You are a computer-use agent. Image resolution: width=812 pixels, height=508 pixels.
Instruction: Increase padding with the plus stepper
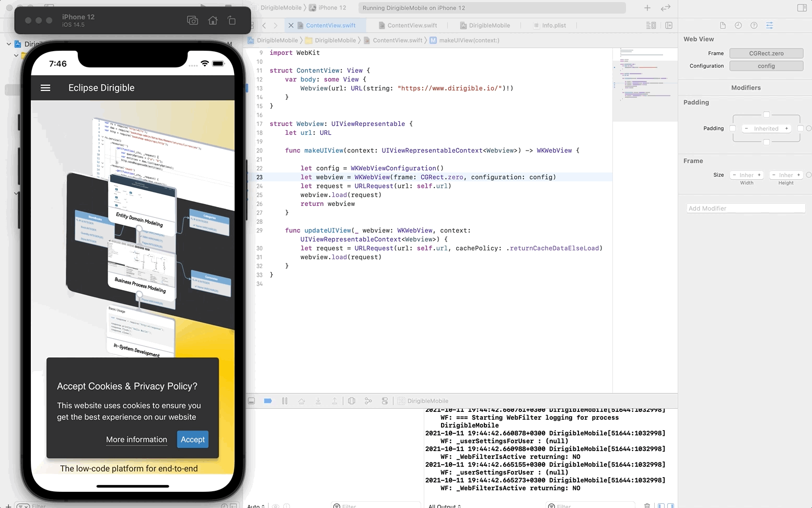click(786, 129)
